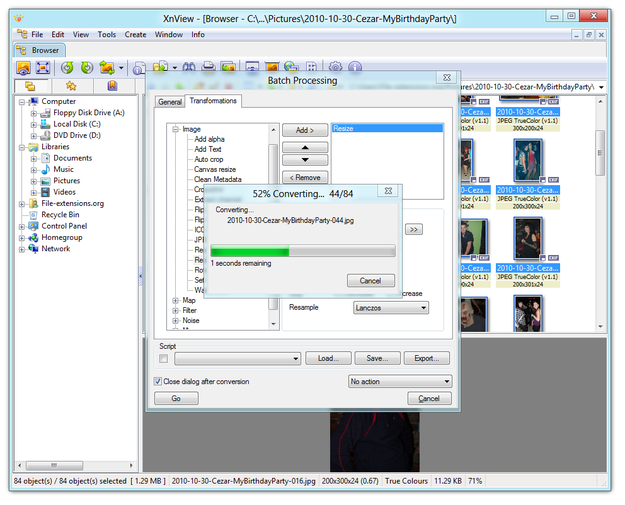Switch to the General tab
The width and height of the screenshot is (625, 505).
pos(170,102)
